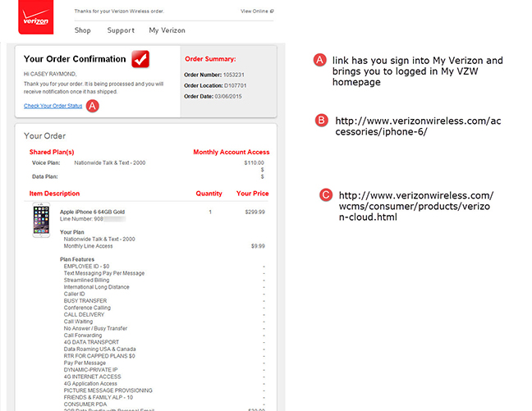This screenshot has width=532, height=411.
Task: Click the Conference Calling feature
Action: (x=87, y=308)
